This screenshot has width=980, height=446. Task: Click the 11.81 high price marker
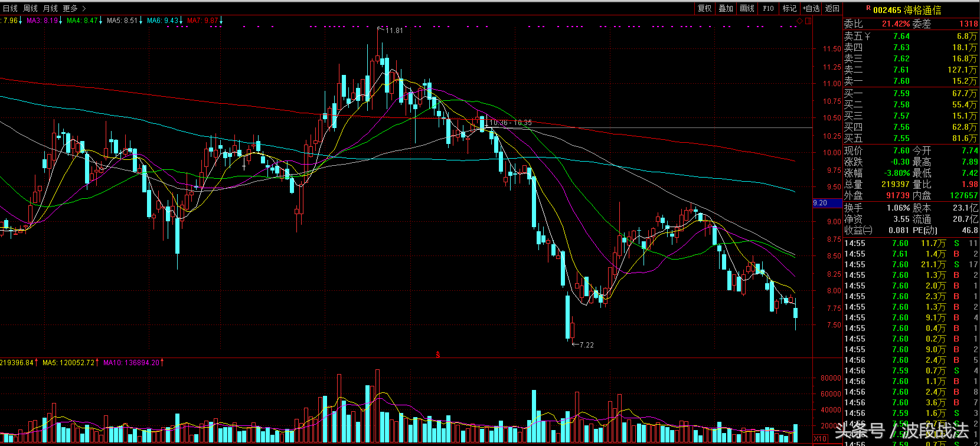[x=394, y=30]
